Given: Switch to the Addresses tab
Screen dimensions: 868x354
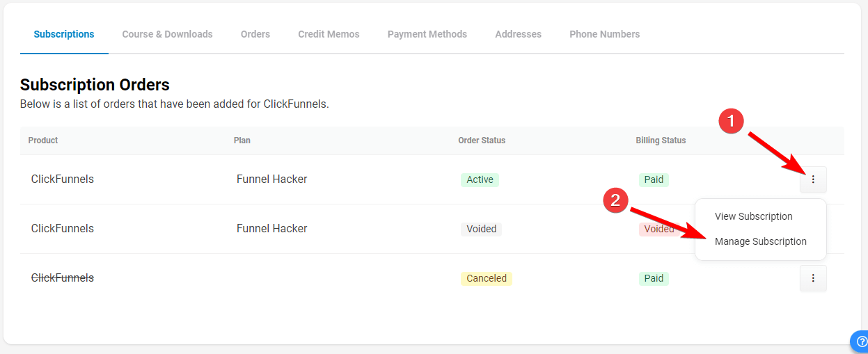Looking at the screenshot, I should click(518, 34).
